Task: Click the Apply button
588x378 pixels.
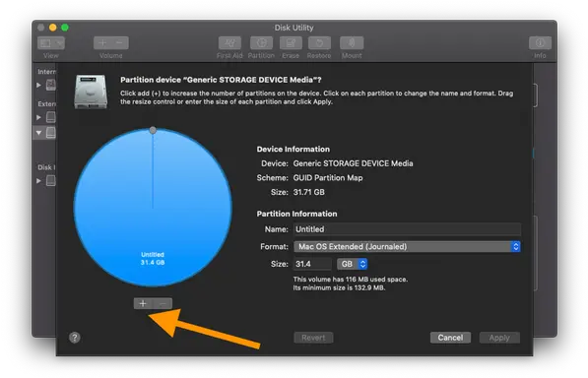Action: [499, 338]
